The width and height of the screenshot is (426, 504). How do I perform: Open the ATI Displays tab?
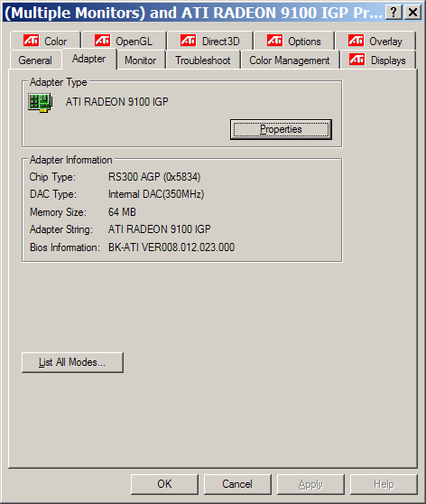[378, 61]
